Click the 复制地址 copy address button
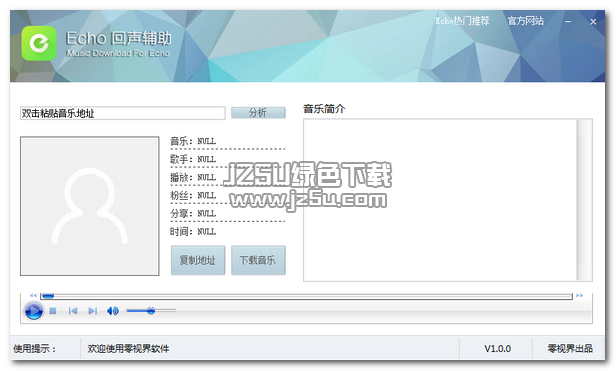Viewport: 616px width, 371px height. pos(198,260)
